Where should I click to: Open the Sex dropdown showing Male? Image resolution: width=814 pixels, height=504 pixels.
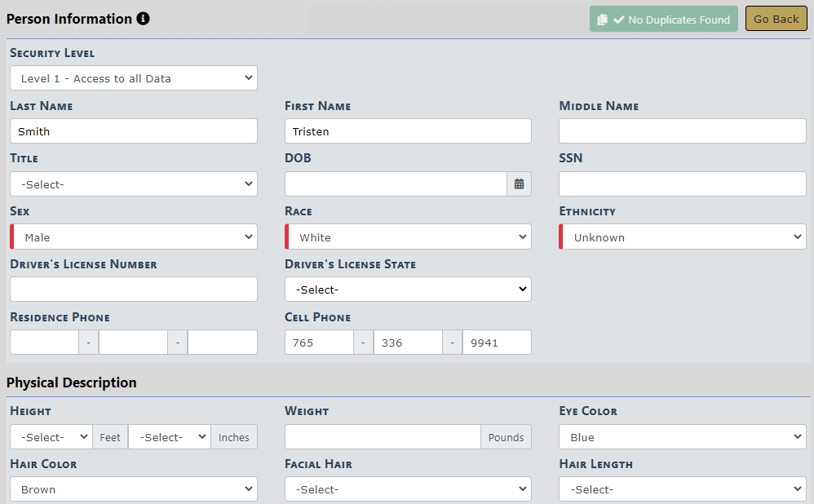tap(134, 237)
